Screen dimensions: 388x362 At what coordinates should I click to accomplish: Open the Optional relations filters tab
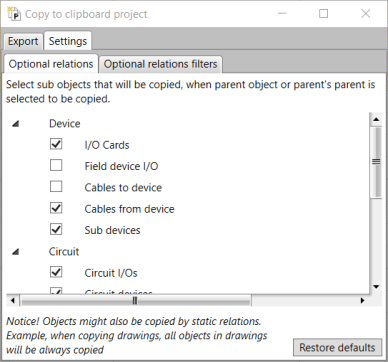[x=160, y=64]
